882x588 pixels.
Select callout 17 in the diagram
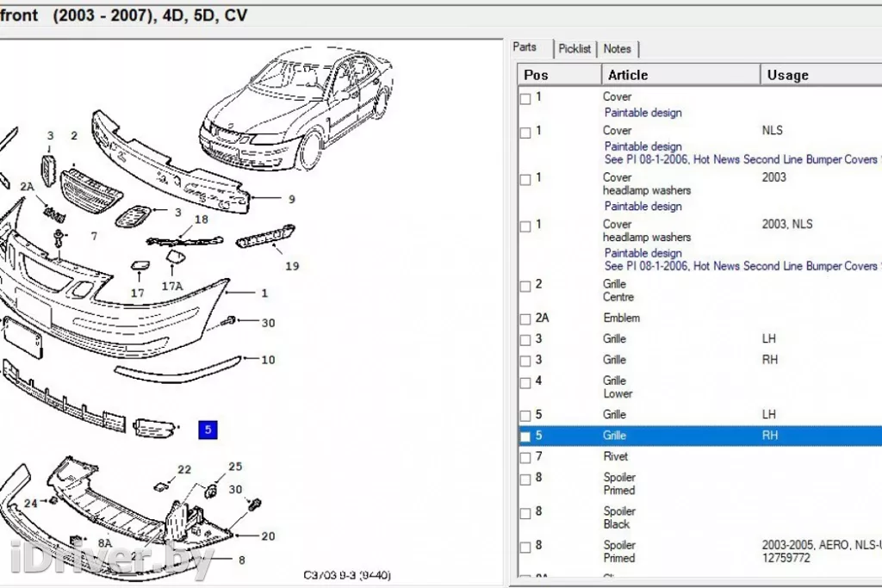(138, 293)
